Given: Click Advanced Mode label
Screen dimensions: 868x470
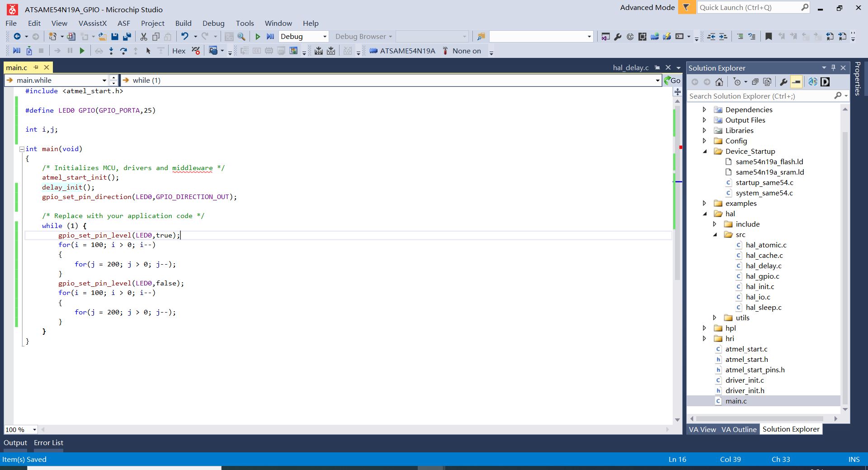Looking at the screenshot, I should [647, 7].
